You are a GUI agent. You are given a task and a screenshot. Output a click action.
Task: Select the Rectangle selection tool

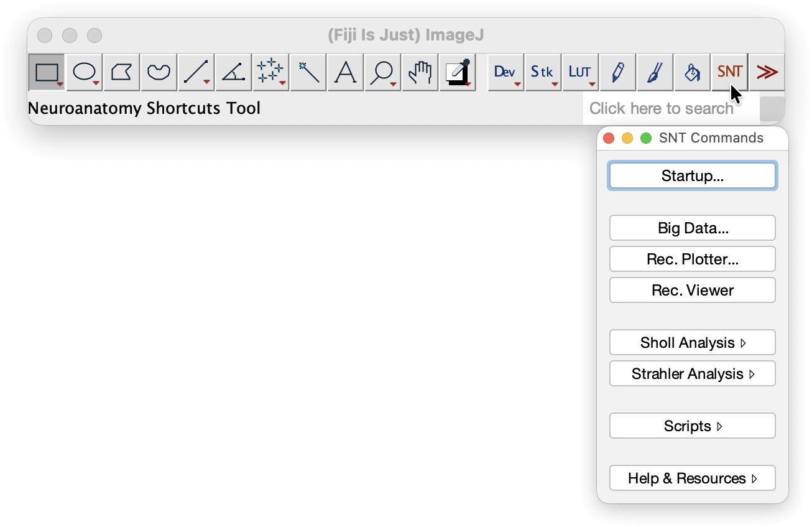pos(47,72)
